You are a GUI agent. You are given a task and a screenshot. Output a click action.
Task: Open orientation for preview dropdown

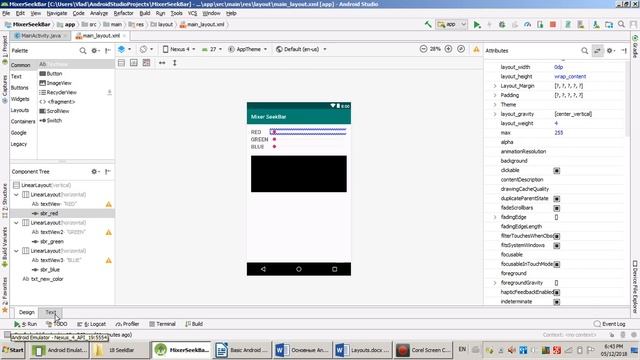click(146, 49)
